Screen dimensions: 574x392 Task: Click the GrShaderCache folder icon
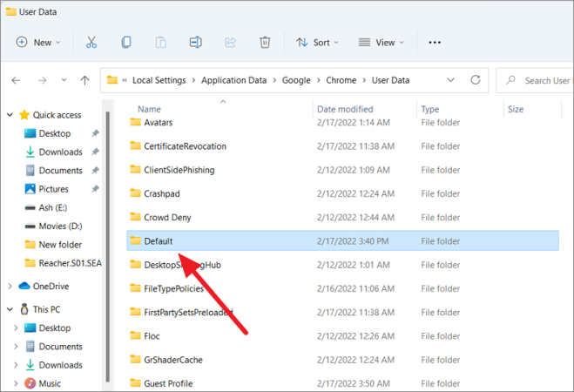[136, 359]
